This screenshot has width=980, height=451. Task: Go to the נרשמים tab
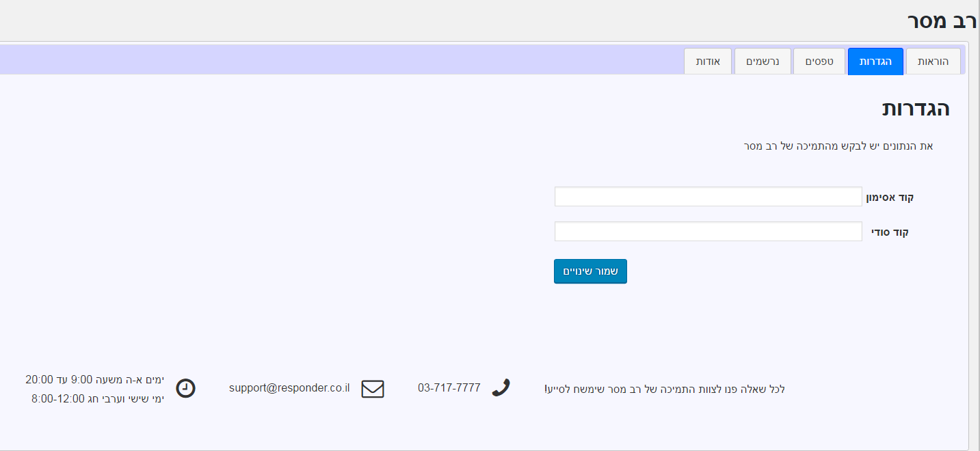click(x=763, y=61)
